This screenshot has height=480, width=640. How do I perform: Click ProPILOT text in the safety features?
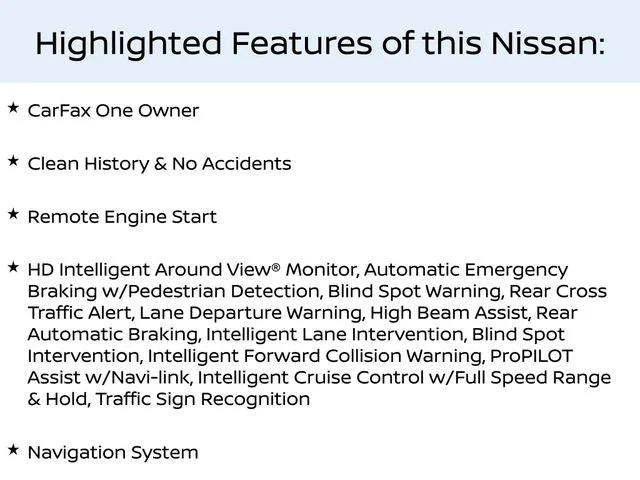(x=531, y=356)
